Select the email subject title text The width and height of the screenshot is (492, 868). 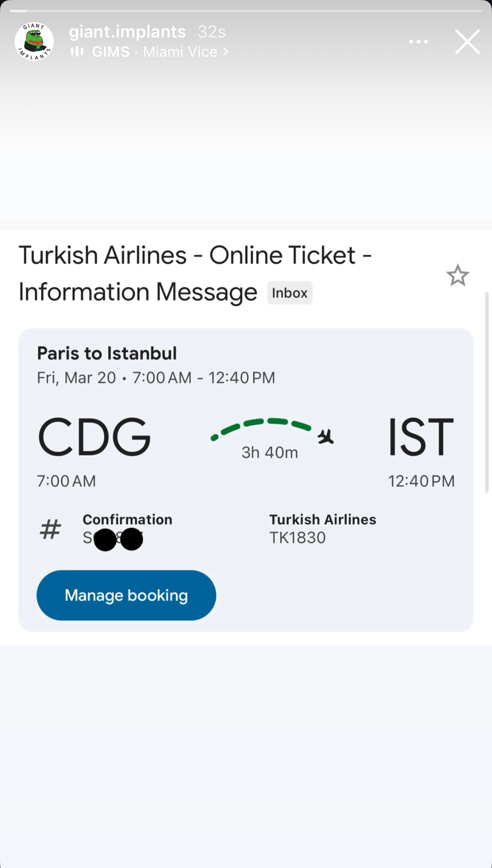[x=195, y=273]
